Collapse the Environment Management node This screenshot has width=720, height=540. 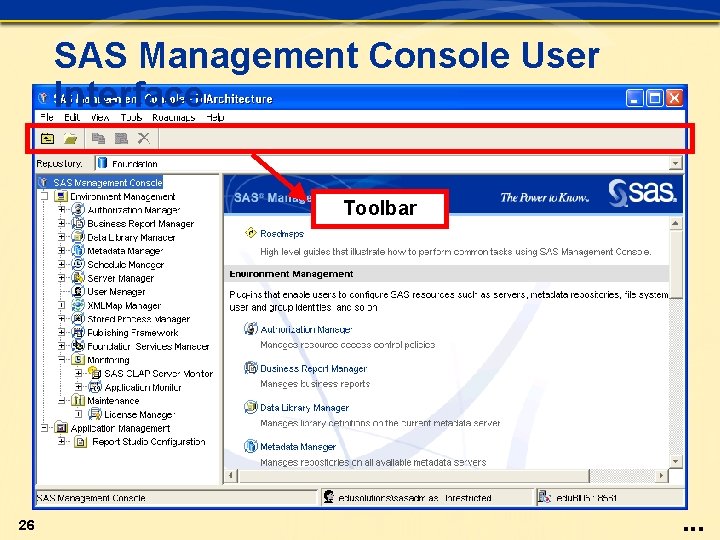pos(45,197)
